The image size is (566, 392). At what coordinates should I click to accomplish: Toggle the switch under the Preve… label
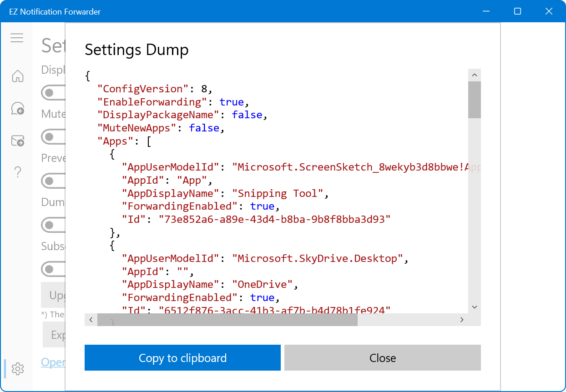pyautogui.click(x=53, y=181)
